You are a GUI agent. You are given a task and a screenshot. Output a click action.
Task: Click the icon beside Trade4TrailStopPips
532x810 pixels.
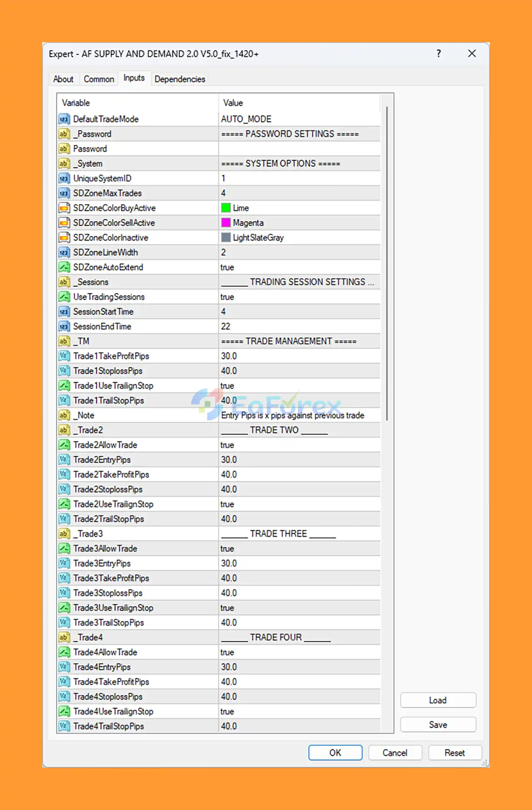pos(64,726)
